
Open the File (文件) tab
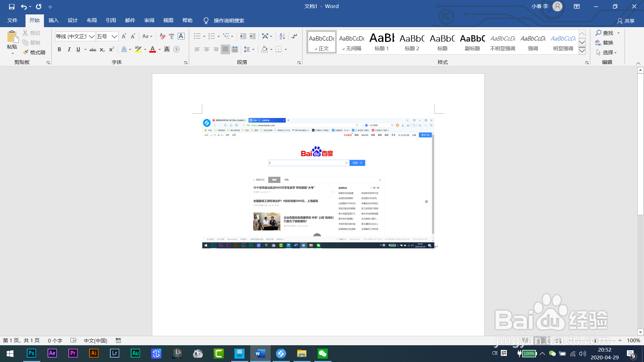pos(12,20)
